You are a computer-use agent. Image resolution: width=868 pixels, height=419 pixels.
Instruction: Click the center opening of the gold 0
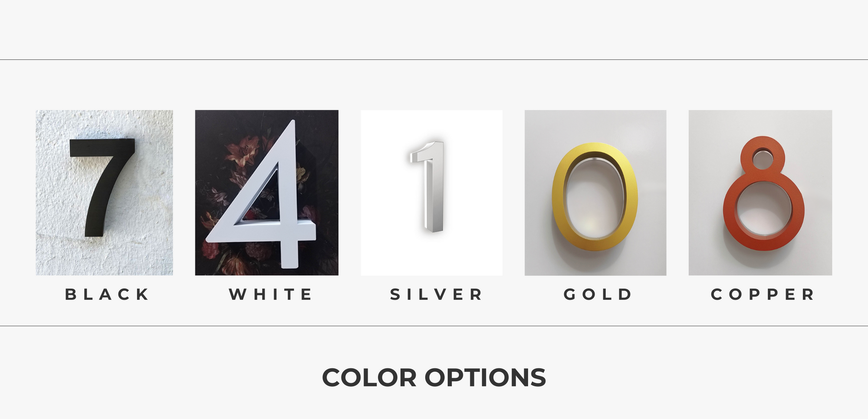pyautogui.click(x=595, y=198)
